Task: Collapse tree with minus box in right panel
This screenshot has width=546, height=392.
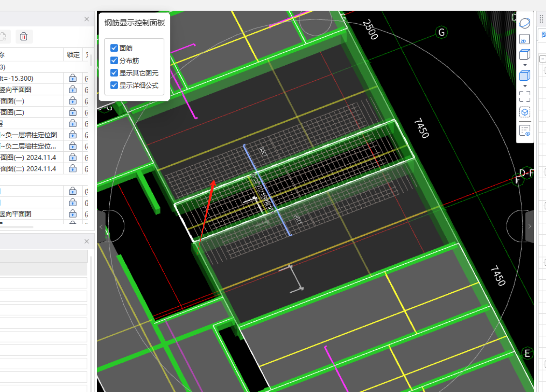Action: click(x=543, y=59)
